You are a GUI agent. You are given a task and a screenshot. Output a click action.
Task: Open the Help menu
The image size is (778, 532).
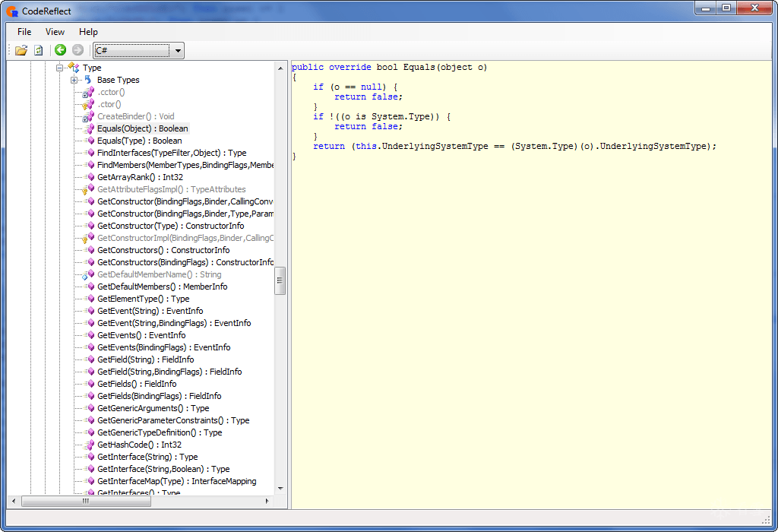tap(88, 32)
